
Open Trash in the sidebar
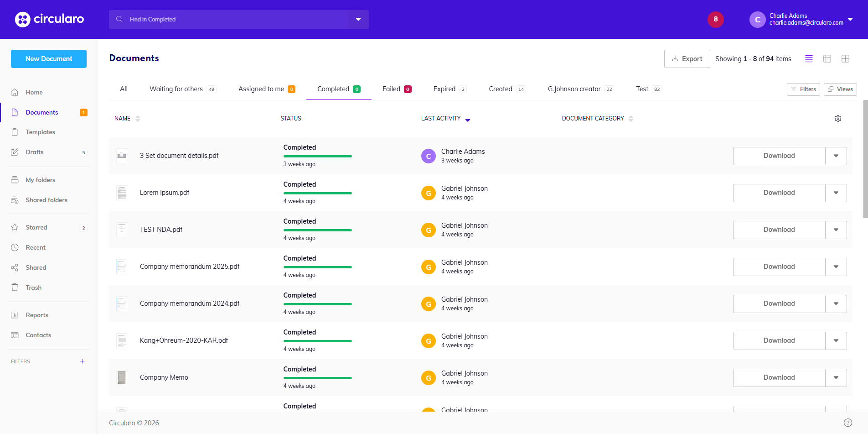33,288
